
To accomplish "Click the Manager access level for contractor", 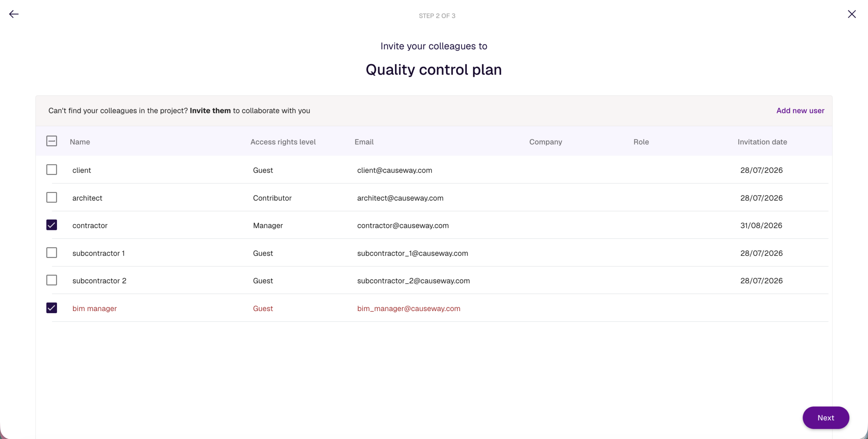I will [268, 226].
